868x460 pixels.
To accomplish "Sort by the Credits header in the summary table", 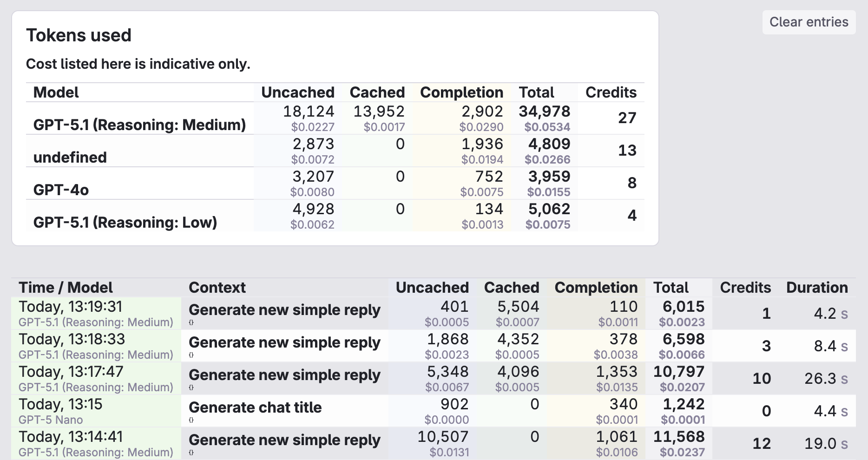I will click(611, 92).
